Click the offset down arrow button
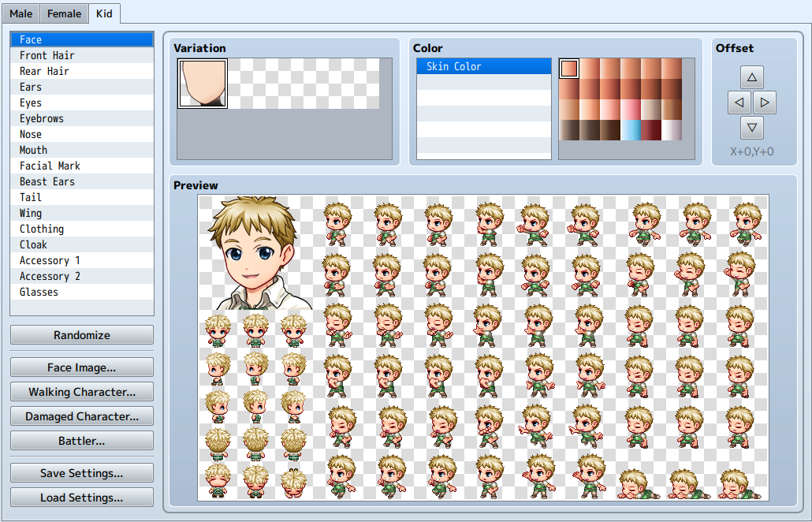Viewport: 812px width, 522px height. click(x=752, y=128)
